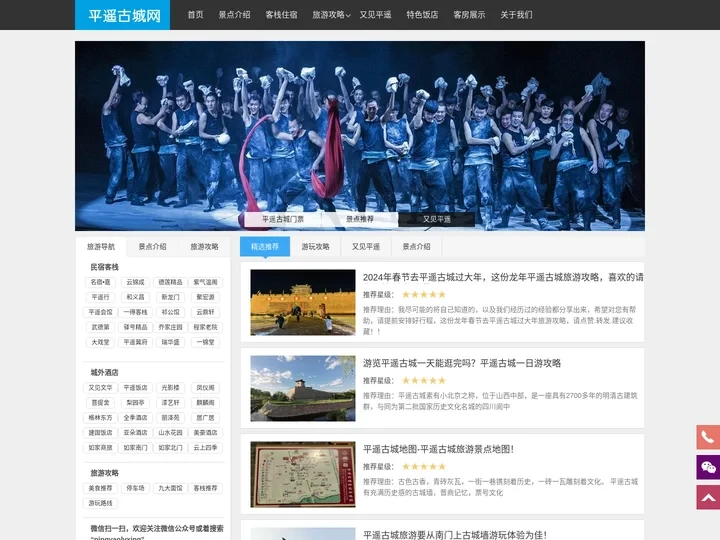Click the 光影楼 hotel tag
This screenshot has height=540, width=720.
coord(170,388)
